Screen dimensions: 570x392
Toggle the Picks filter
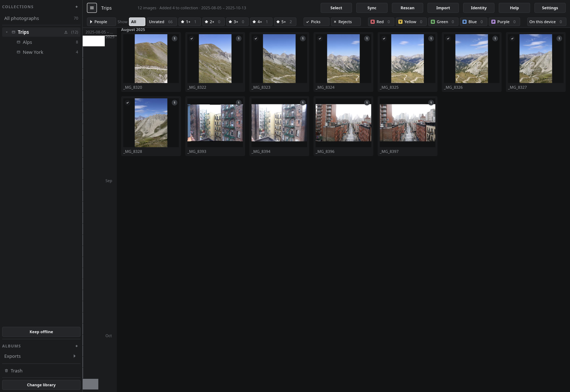(x=316, y=22)
